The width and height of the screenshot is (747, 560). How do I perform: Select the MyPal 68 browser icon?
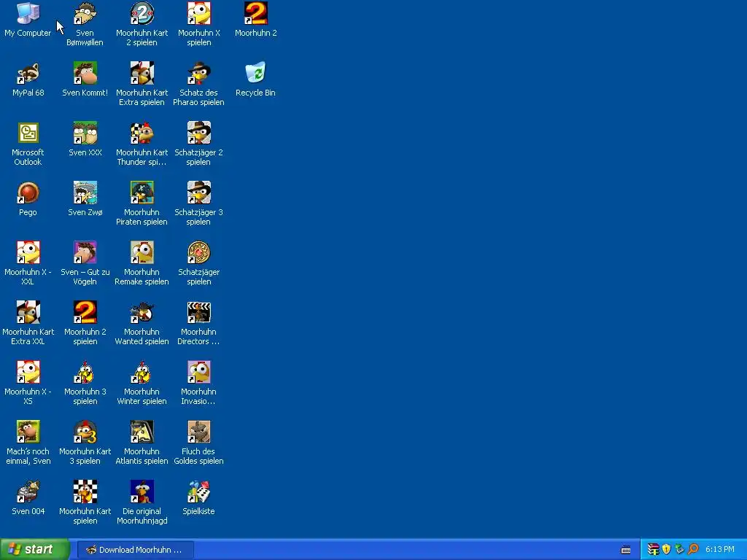point(28,73)
